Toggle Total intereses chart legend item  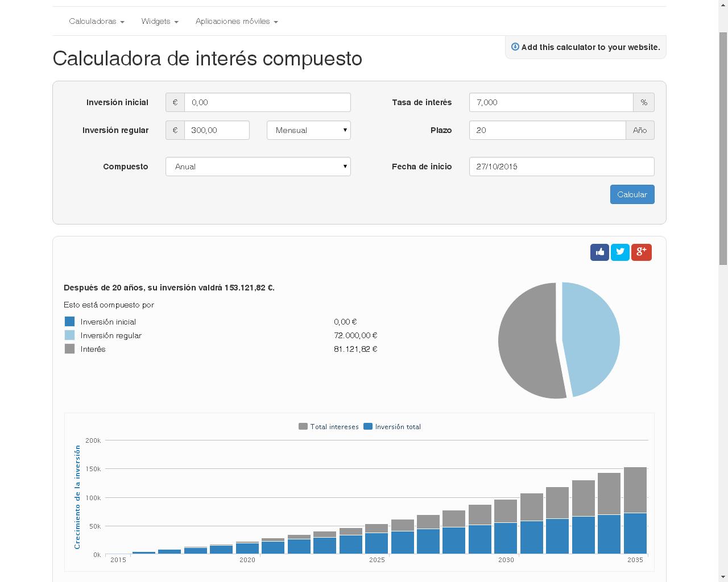click(x=329, y=426)
